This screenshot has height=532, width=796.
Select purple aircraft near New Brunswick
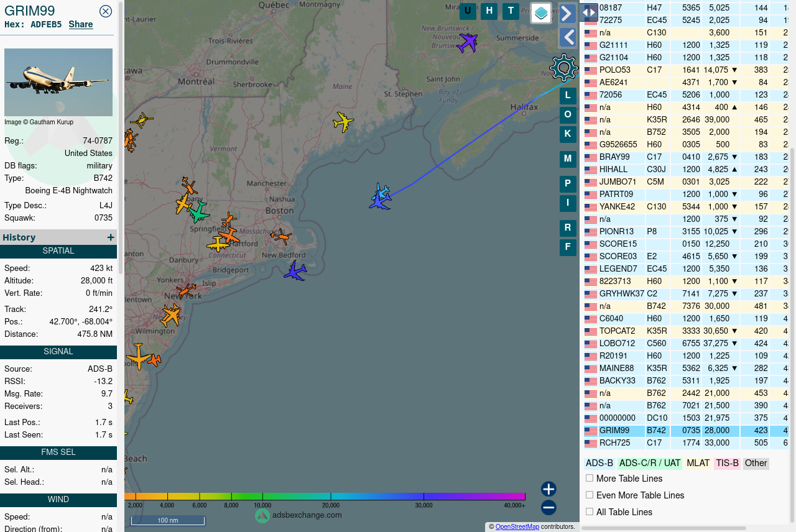click(467, 43)
